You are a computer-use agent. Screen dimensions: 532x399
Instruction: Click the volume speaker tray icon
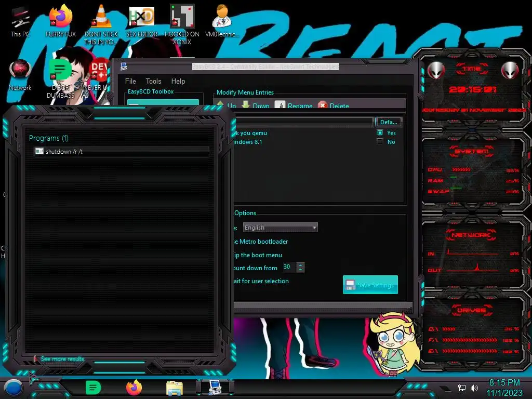coord(474,388)
